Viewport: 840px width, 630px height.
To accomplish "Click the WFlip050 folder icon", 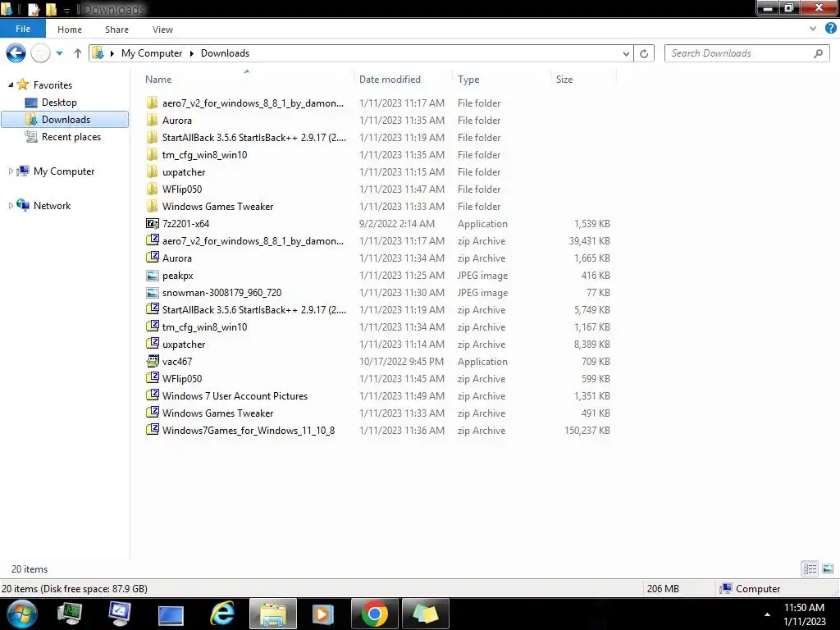I will pyautogui.click(x=152, y=189).
